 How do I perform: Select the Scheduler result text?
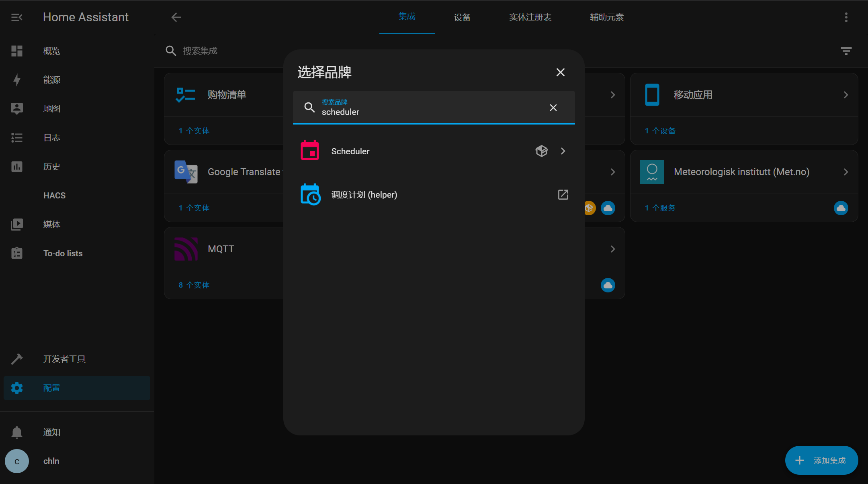(350, 151)
